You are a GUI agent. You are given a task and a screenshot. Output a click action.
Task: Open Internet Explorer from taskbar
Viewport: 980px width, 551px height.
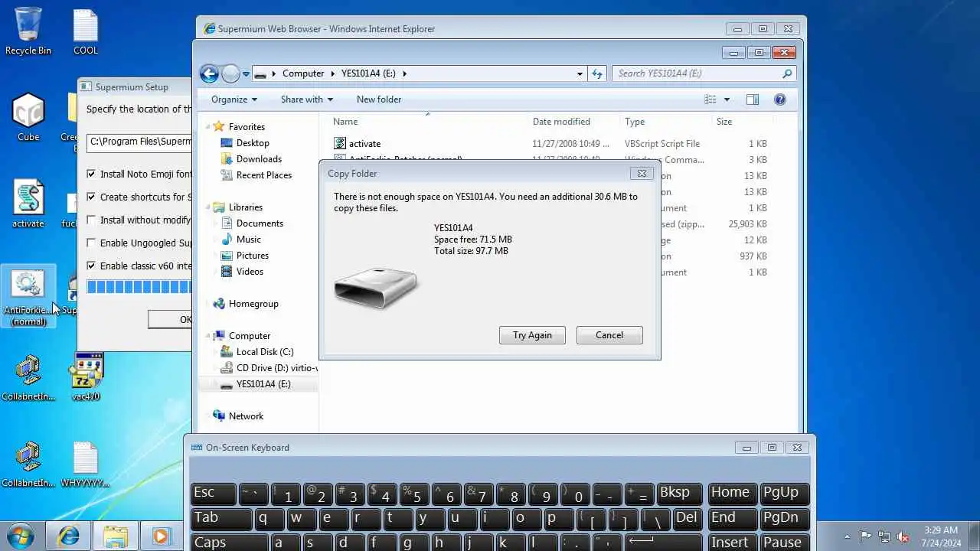tap(68, 536)
